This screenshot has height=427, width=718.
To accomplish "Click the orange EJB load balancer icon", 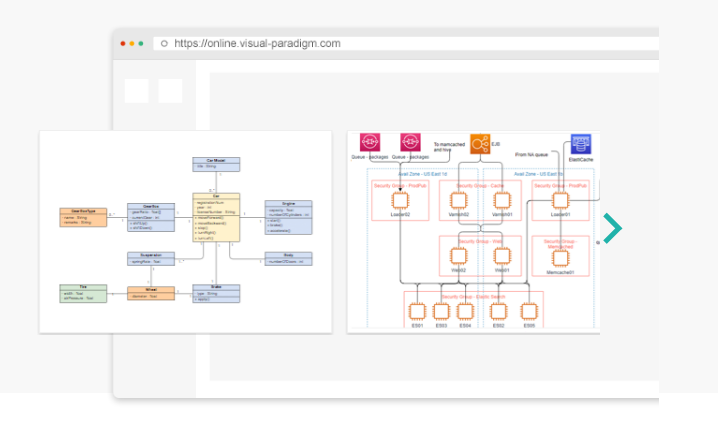I will (479, 143).
